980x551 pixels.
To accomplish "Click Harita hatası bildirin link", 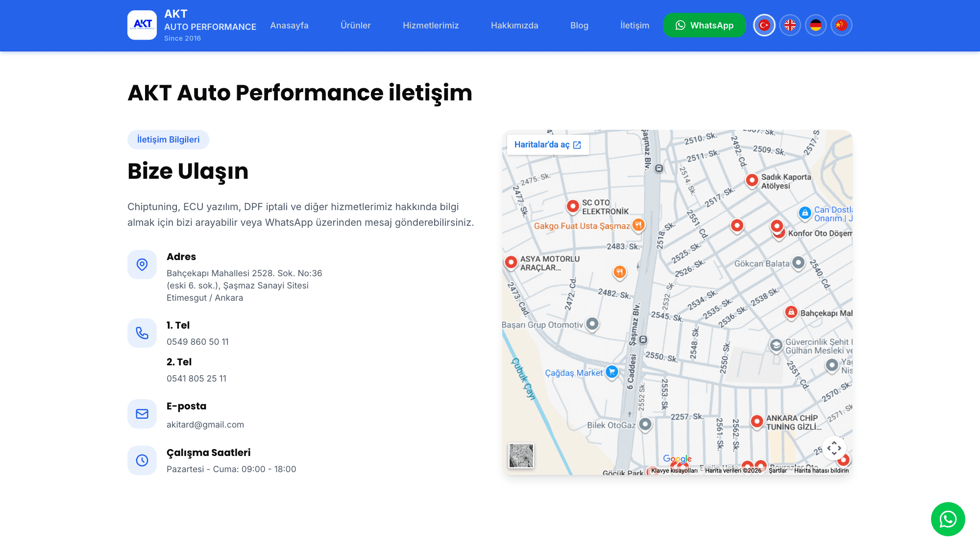I will tap(821, 471).
